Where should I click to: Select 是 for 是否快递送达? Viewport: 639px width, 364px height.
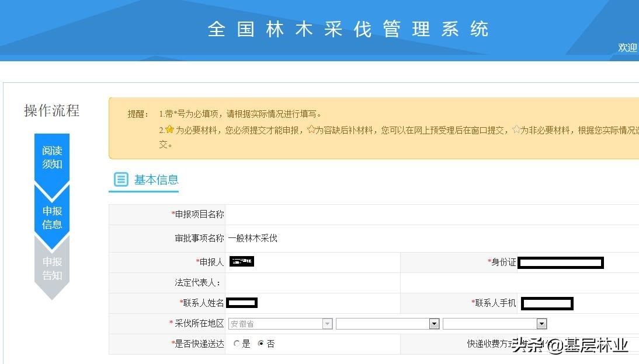(236, 344)
